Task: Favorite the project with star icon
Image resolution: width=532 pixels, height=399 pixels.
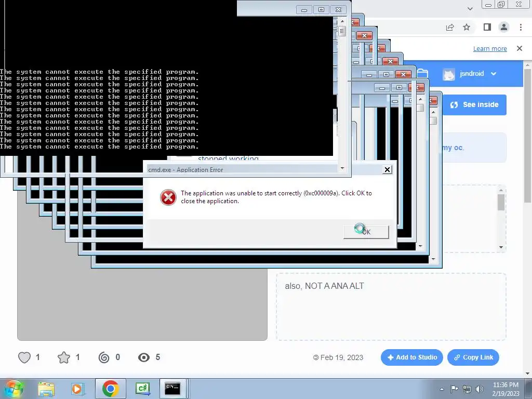Action: 64,357
